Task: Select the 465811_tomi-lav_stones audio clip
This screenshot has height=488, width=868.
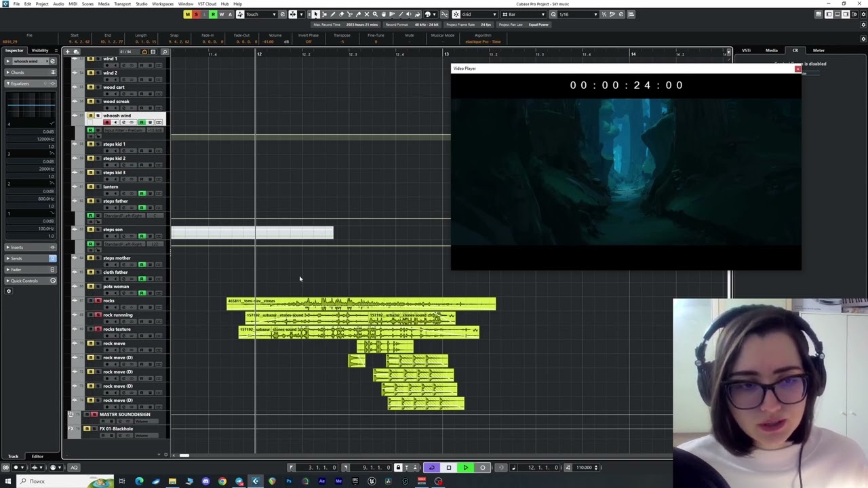Action: pyautogui.click(x=361, y=304)
